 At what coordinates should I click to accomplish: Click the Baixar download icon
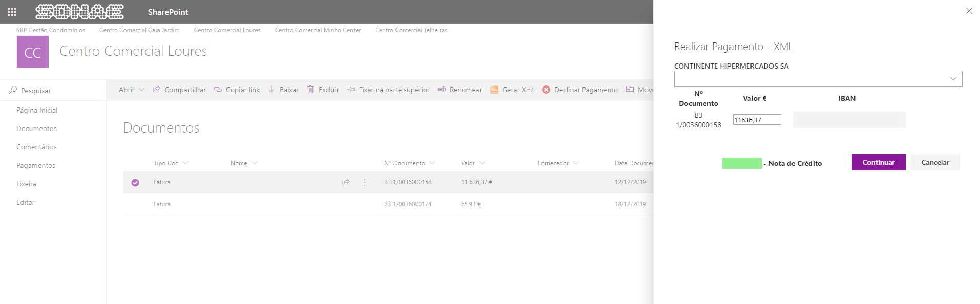click(272, 90)
